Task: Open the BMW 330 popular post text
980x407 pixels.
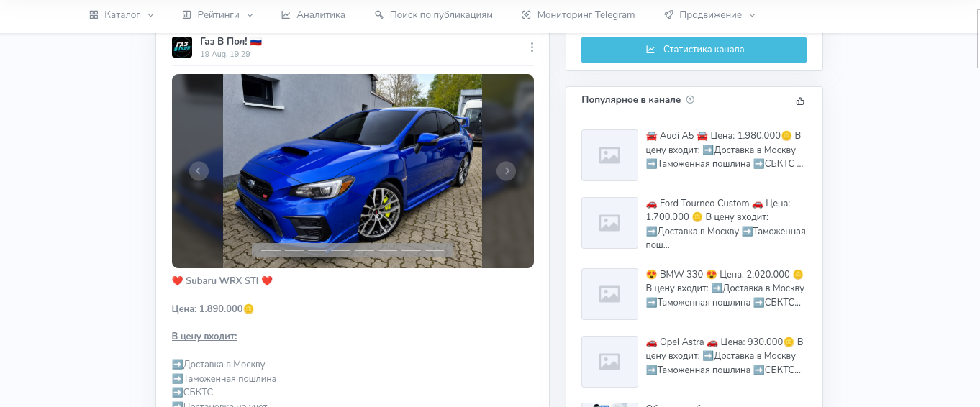Action: point(725,288)
